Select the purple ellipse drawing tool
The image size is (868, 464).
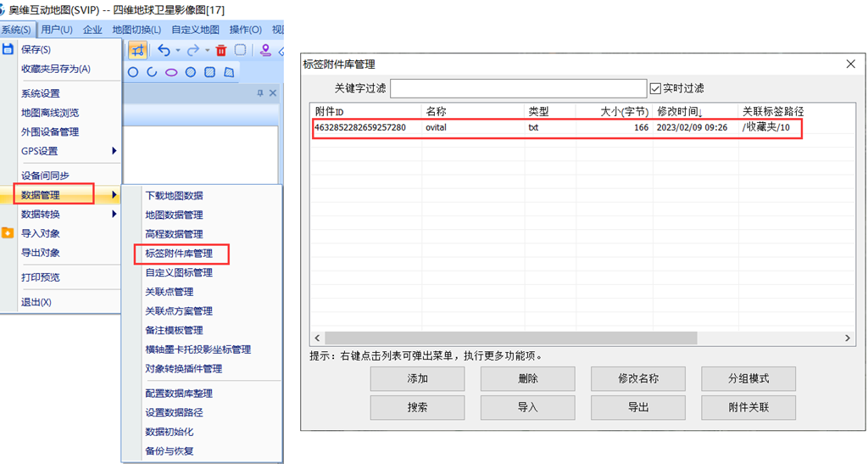pos(171,73)
